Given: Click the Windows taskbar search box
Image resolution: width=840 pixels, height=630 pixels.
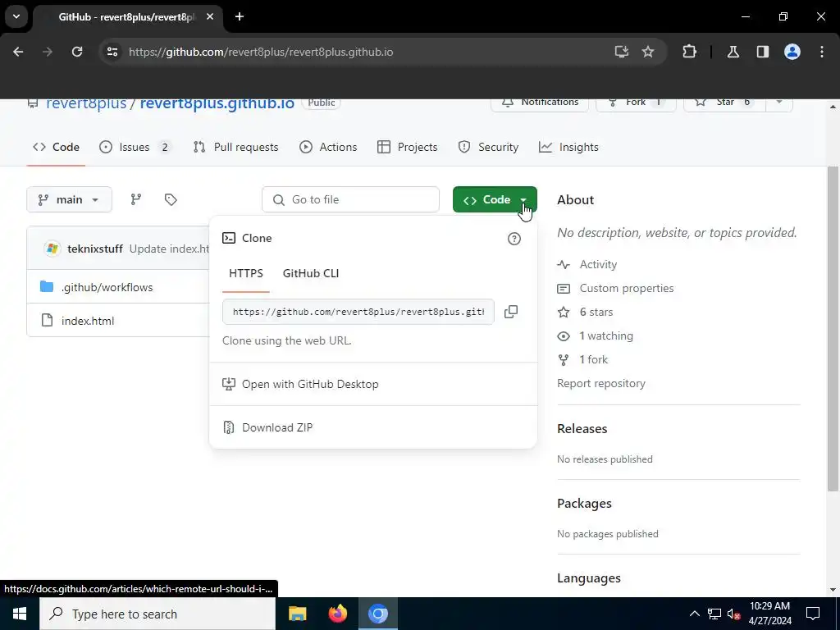Looking at the screenshot, I should pyautogui.click(x=157, y=614).
